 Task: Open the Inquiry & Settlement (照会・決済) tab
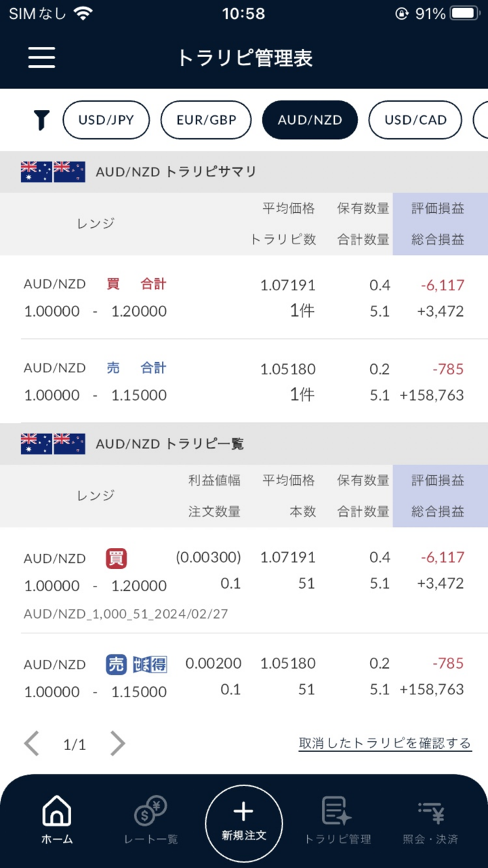pyautogui.click(x=431, y=819)
